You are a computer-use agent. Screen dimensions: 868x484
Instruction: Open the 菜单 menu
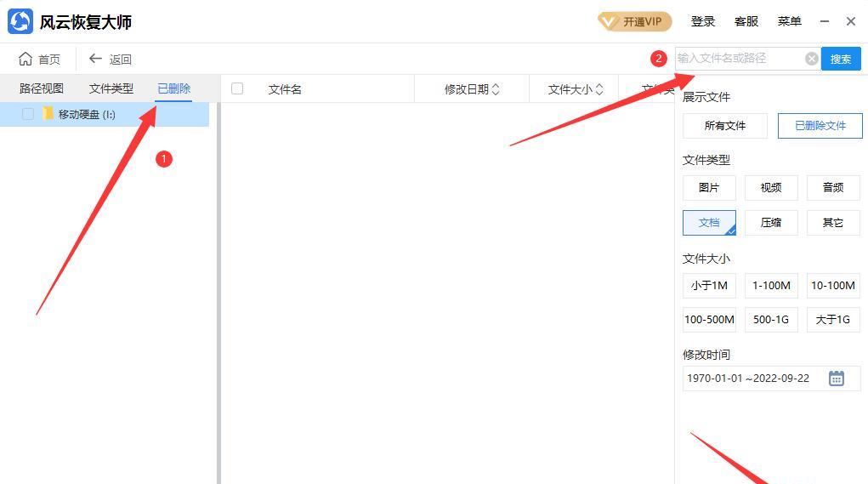coord(790,21)
